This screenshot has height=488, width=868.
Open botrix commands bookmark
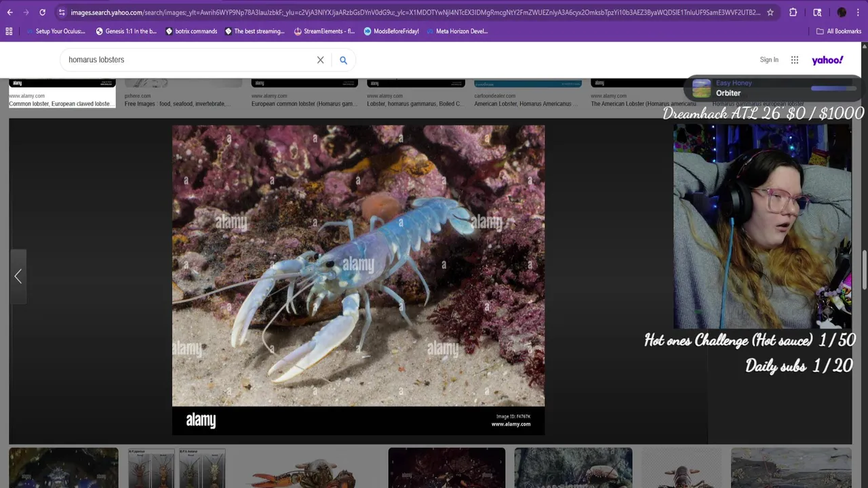191,31
